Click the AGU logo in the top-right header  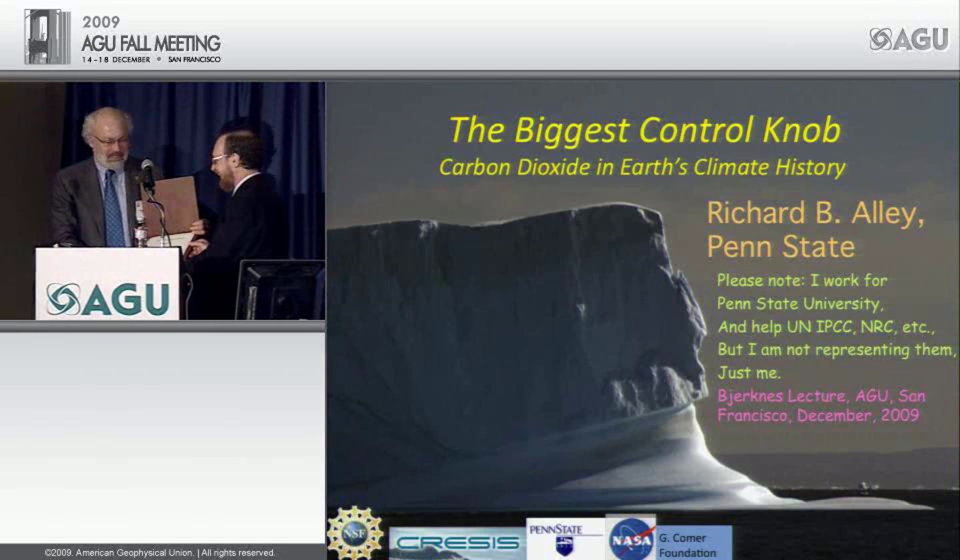point(909,39)
